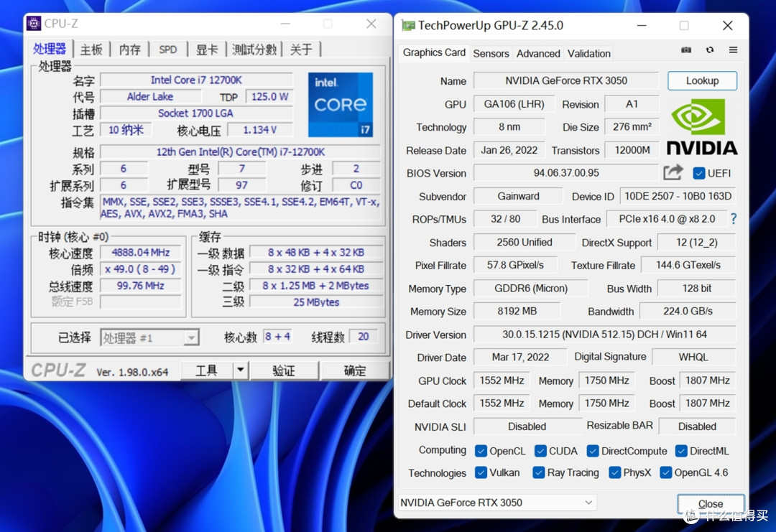Image resolution: width=776 pixels, height=532 pixels.
Task: Switch to the Advanced tab in GPU-Z
Action: pos(538,53)
